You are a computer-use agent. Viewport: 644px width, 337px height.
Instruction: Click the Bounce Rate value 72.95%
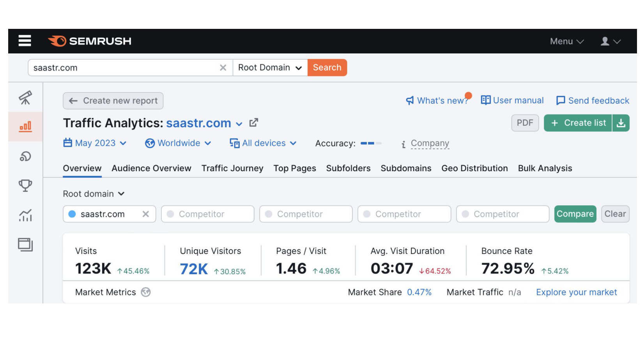(508, 269)
